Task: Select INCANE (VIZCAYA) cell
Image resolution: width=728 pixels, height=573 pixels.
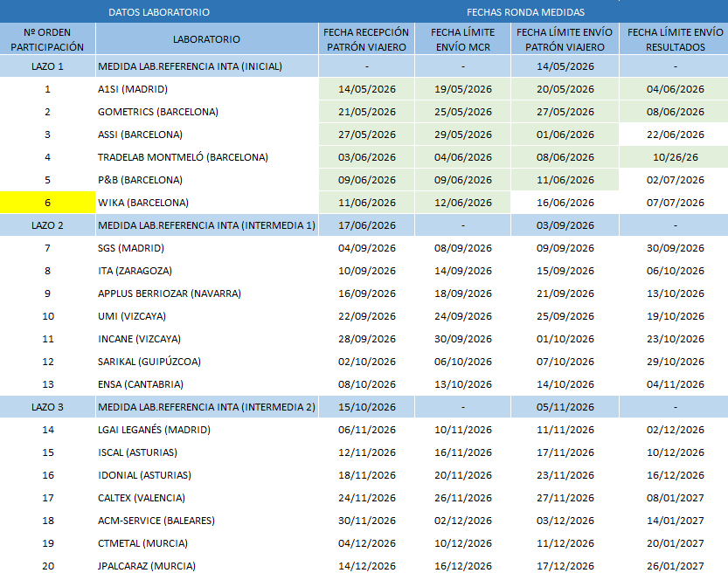Action: [x=206, y=339]
